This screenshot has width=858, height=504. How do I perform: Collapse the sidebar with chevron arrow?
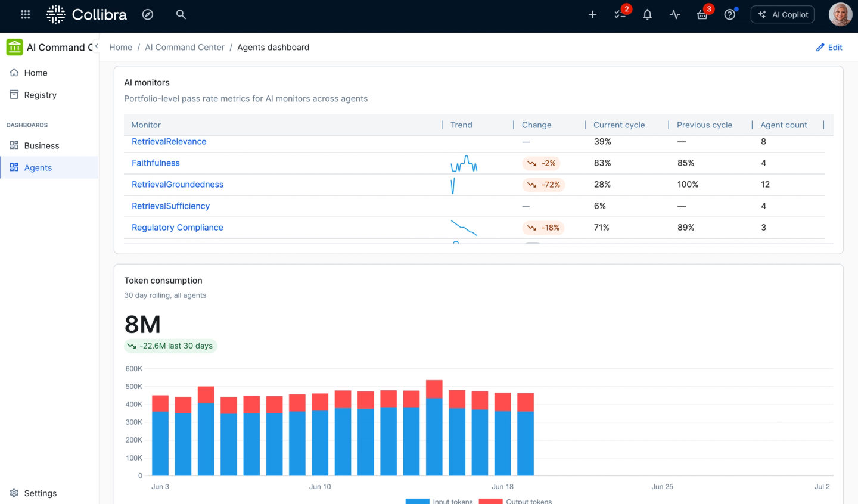pyautogui.click(x=96, y=46)
